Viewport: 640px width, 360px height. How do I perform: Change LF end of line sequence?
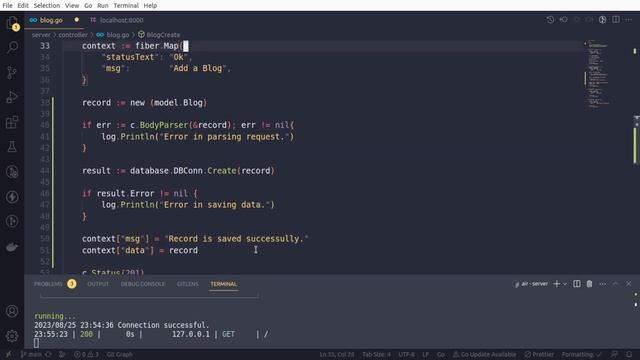[425, 354]
